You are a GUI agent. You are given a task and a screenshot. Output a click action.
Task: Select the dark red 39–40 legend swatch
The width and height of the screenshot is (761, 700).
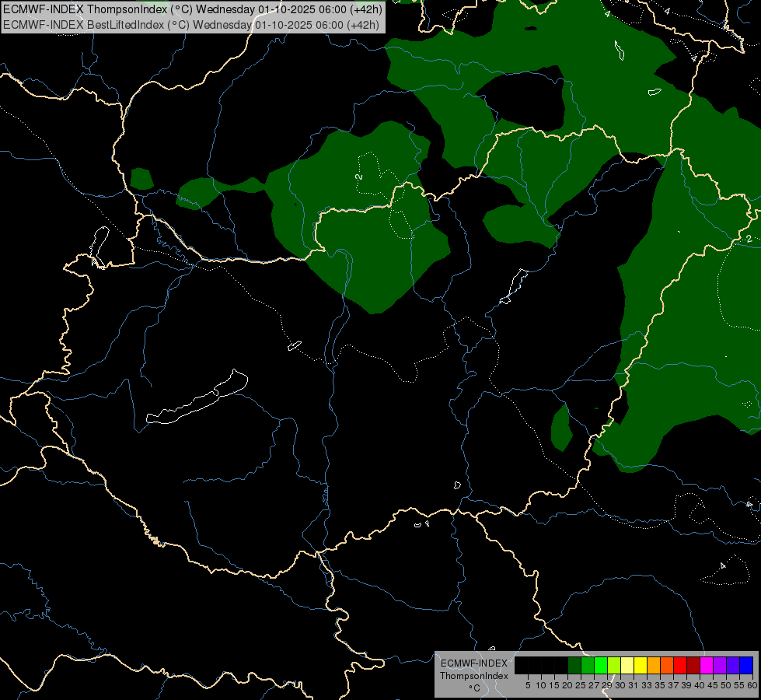(x=693, y=665)
